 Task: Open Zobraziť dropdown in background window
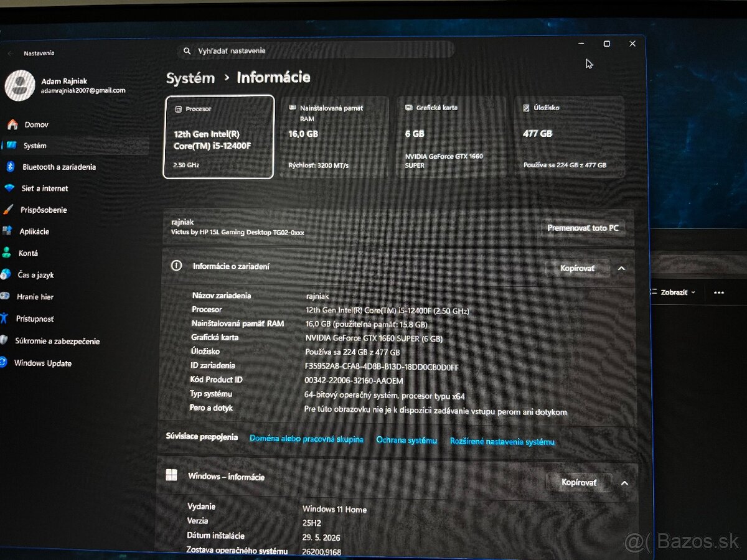click(x=674, y=292)
